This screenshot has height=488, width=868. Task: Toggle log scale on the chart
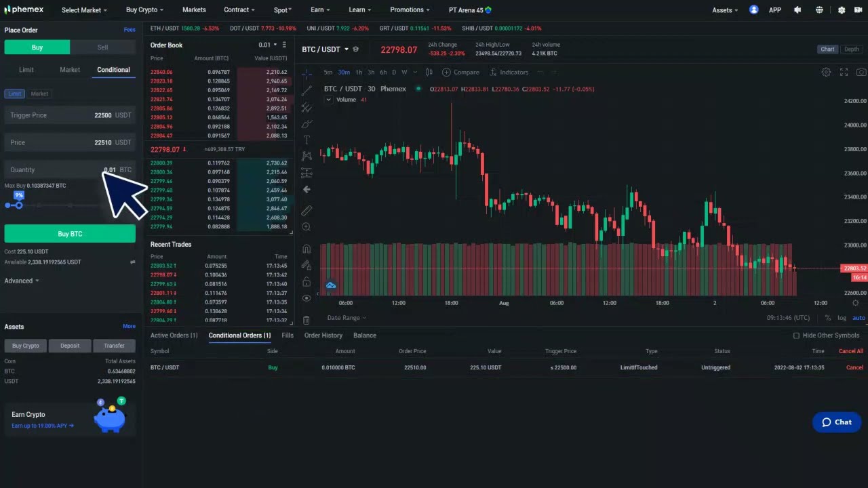[842, 318]
